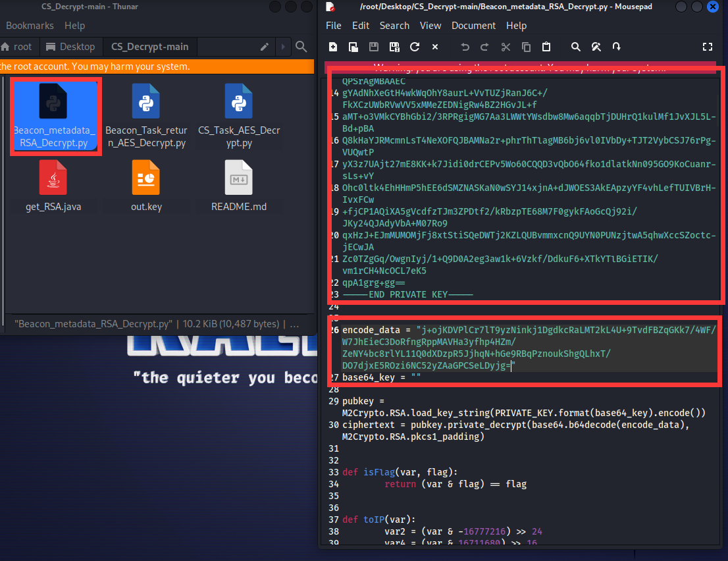This screenshot has height=561, width=728.
Task: Click the Paste clipboard icon
Action: tap(546, 47)
